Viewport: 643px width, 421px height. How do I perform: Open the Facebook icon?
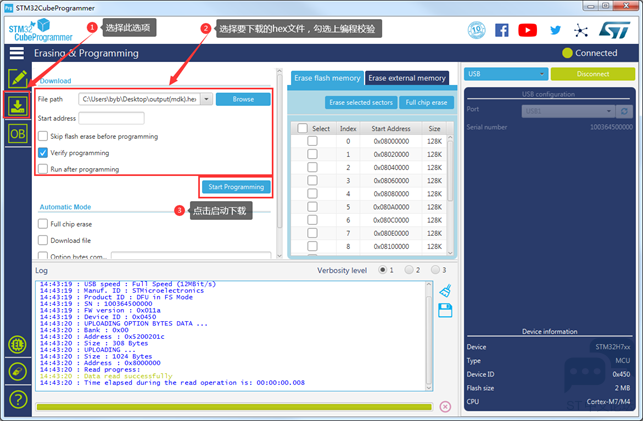(x=502, y=30)
